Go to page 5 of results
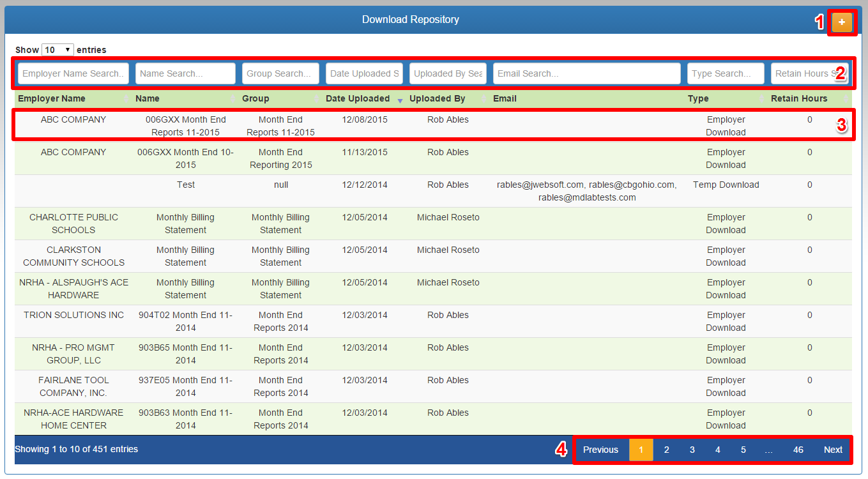The image size is (868, 479). 743,450
